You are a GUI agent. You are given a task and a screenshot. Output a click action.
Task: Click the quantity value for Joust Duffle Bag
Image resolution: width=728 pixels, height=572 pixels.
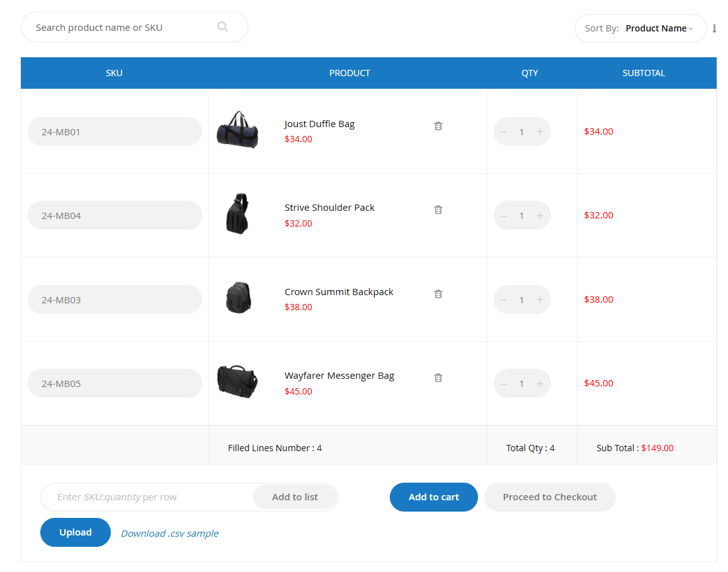click(x=521, y=132)
